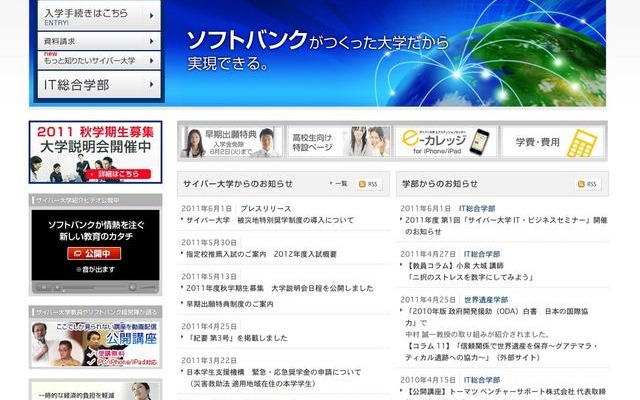Open the IT総合学部 menu button
The image size is (640, 400).
tap(99, 84)
